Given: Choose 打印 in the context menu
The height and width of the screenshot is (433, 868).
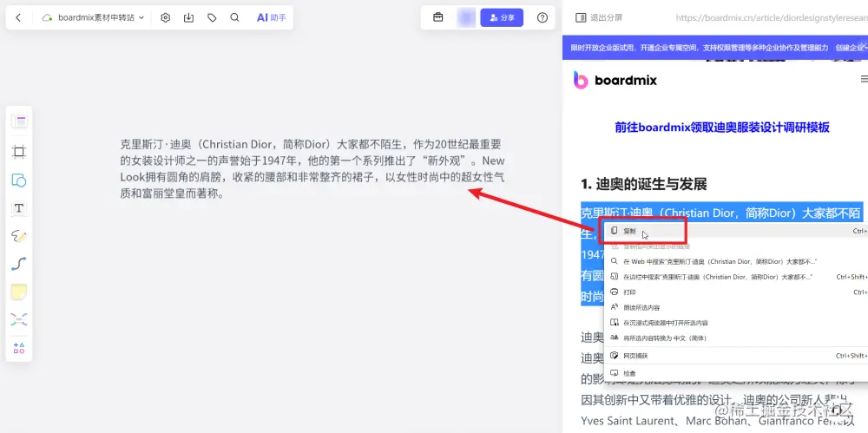Looking at the screenshot, I should [x=736, y=292].
